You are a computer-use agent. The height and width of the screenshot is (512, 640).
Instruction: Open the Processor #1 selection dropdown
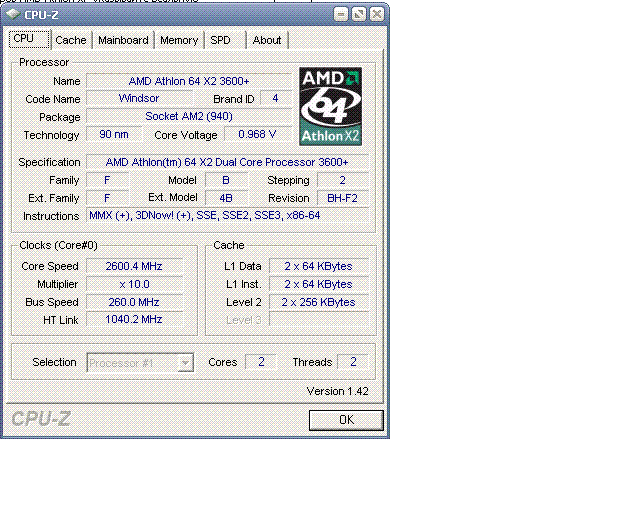click(140, 363)
